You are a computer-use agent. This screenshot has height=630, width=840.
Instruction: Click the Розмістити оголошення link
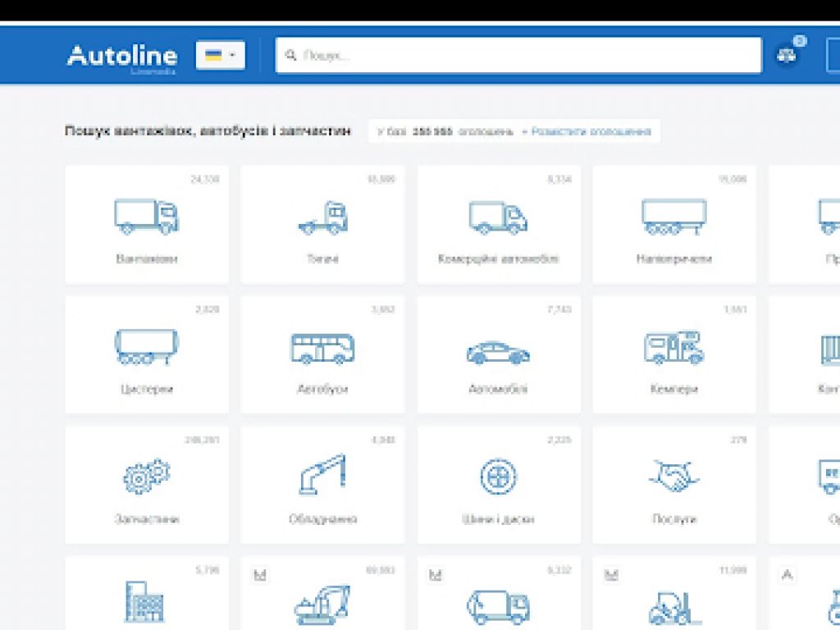click(x=591, y=131)
